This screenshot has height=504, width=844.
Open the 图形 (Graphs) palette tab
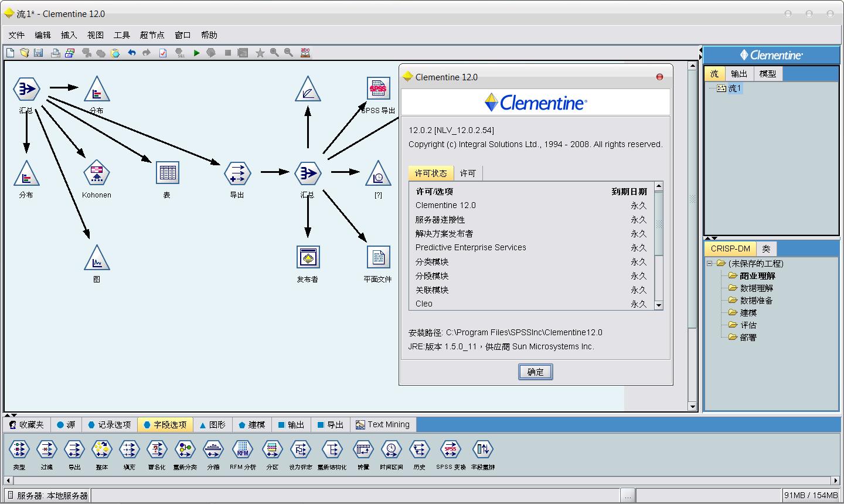click(x=212, y=425)
